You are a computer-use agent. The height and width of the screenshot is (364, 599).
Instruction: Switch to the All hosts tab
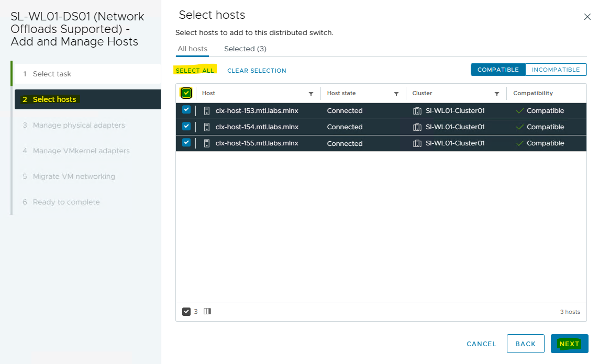[x=193, y=49]
